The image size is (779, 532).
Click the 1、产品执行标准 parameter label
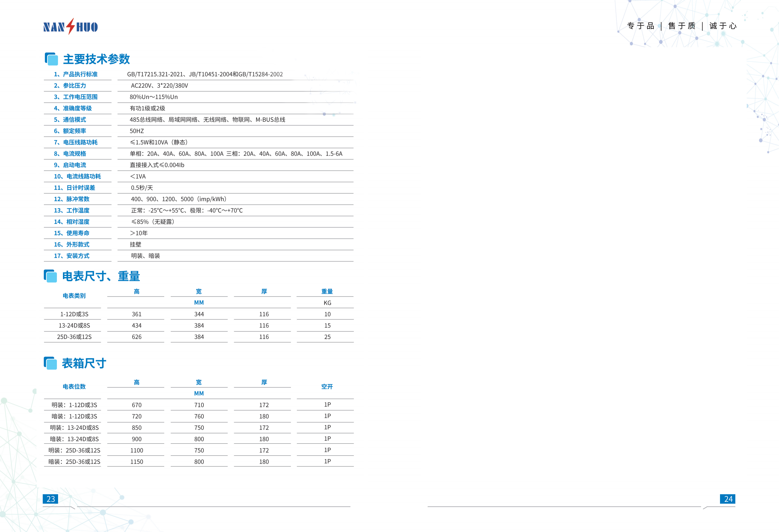pyautogui.click(x=76, y=74)
